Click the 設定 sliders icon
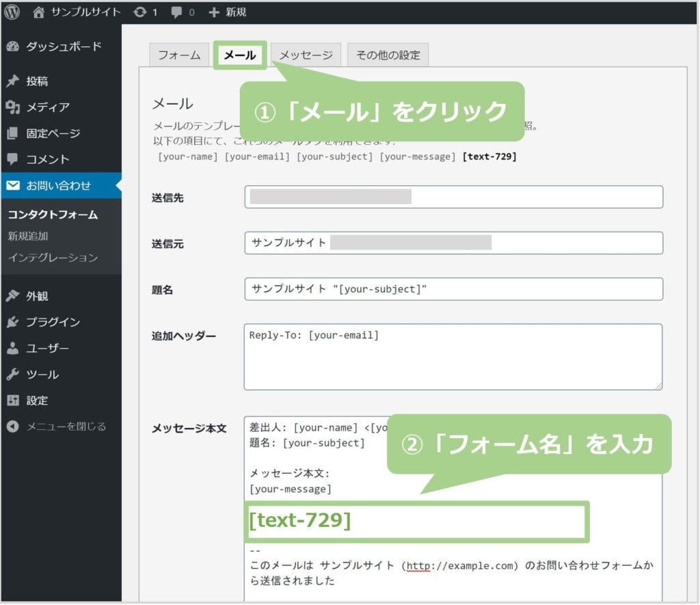Image resolution: width=700 pixels, height=605 pixels. click(13, 400)
